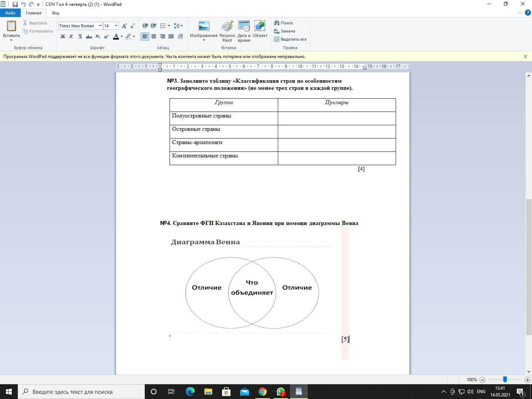Toggle underline (Ч) formatting
532x399 pixels.
tap(80, 36)
